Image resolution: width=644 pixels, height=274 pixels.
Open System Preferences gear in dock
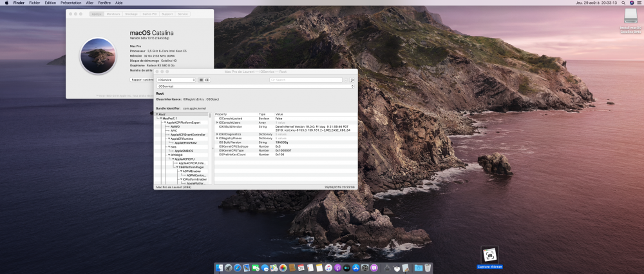coord(365,268)
